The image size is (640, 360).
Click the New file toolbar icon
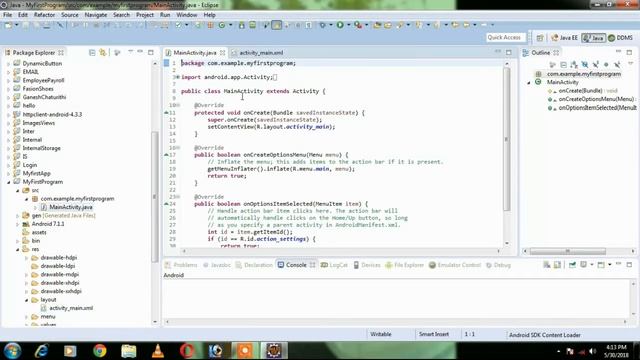[8, 25]
